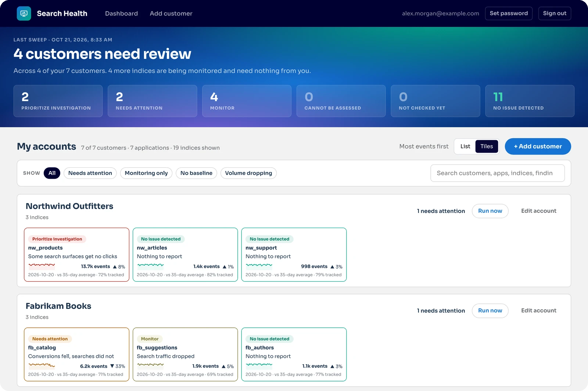Image resolution: width=588 pixels, height=391 pixels.
Task: Click the nw_products sparkline chart
Action: click(42, 266)
